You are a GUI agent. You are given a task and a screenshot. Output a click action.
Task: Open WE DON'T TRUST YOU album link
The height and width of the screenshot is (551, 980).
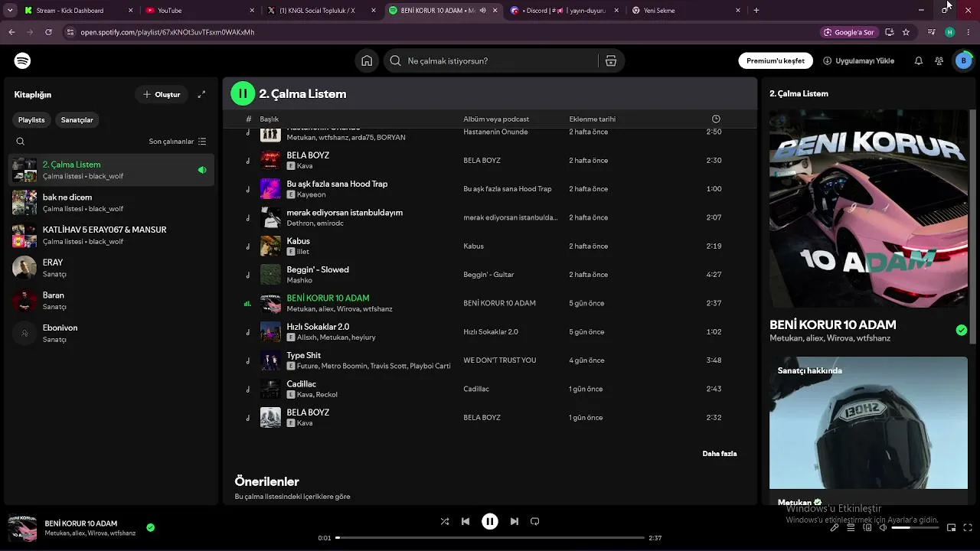point(500,360)
